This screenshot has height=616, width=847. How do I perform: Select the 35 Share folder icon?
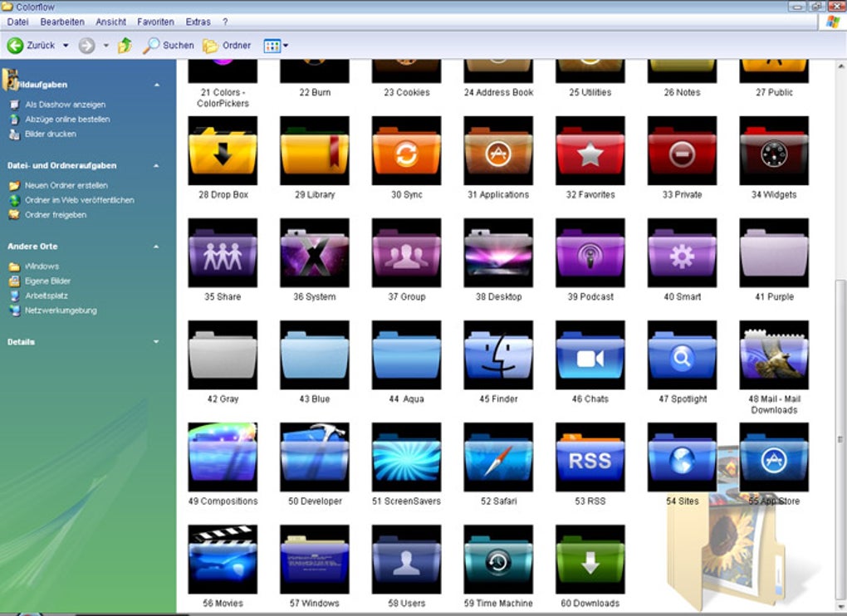click(223, 252)
